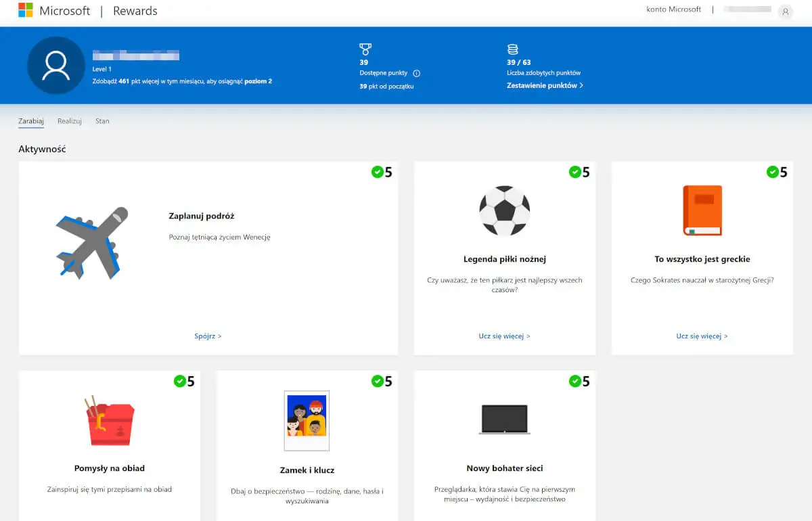Viewport: 812px width, 521px height.
Task: Click the coins icon next to 39/63 points
Action: [x=513, y=50]
